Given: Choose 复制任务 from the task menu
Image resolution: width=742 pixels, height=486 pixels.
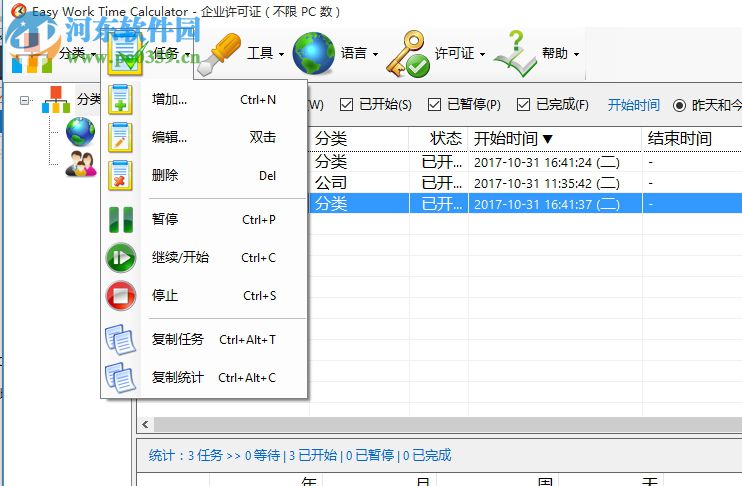Looking at the screenshot, I should (204, 339).
